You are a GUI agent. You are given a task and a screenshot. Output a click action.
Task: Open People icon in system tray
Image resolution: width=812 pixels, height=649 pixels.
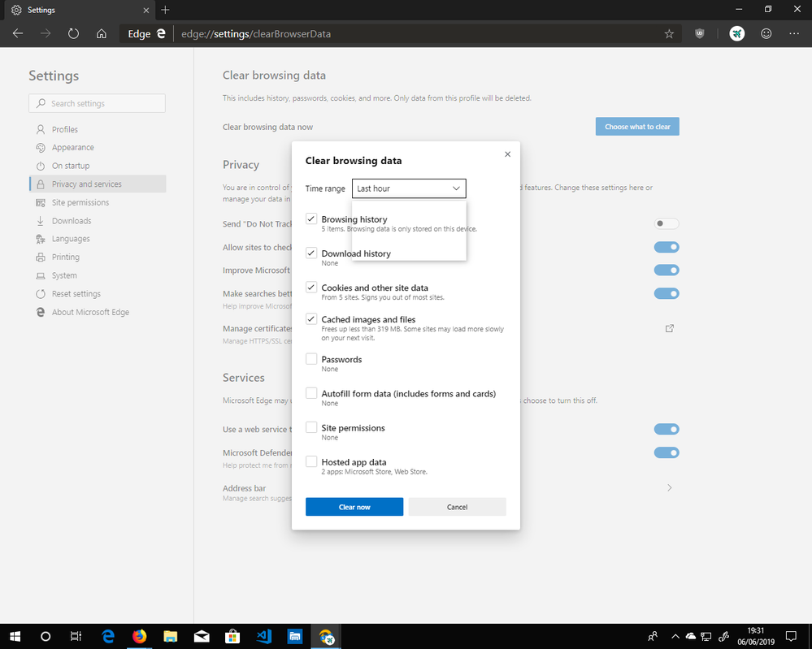point(653,636)
